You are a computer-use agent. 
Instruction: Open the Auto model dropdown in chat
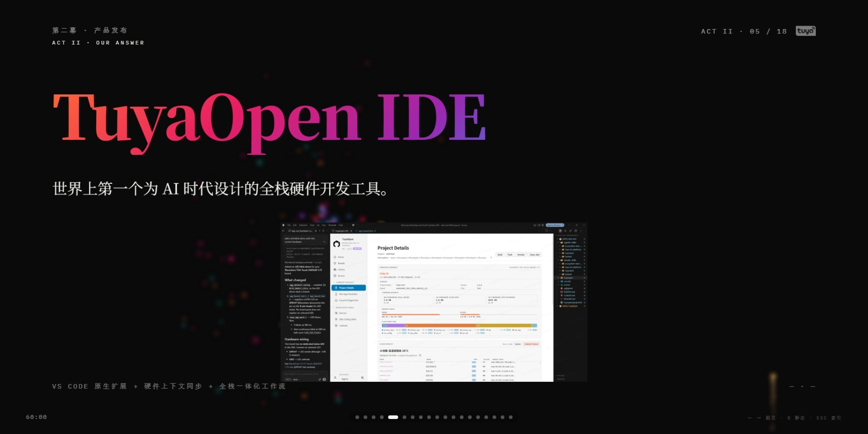coord(295,379)
